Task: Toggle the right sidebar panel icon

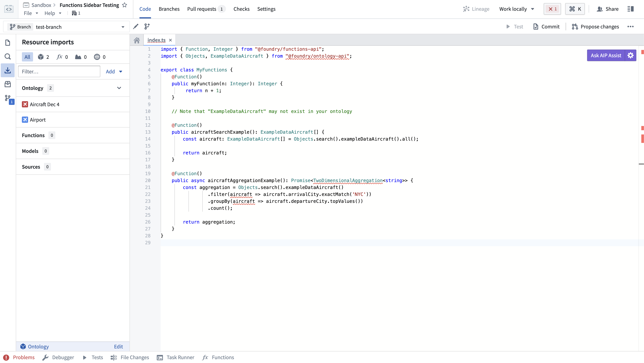Action: (x=631, y=9)
